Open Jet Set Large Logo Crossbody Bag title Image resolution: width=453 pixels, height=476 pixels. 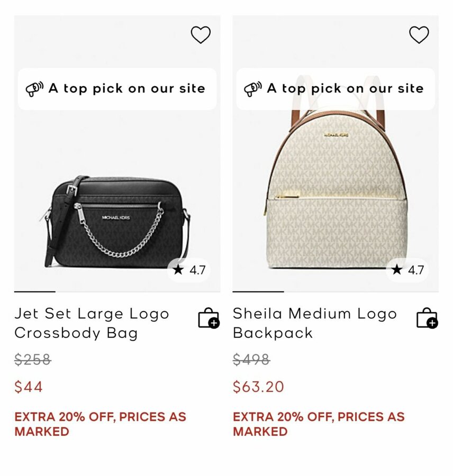click(92, 323)
